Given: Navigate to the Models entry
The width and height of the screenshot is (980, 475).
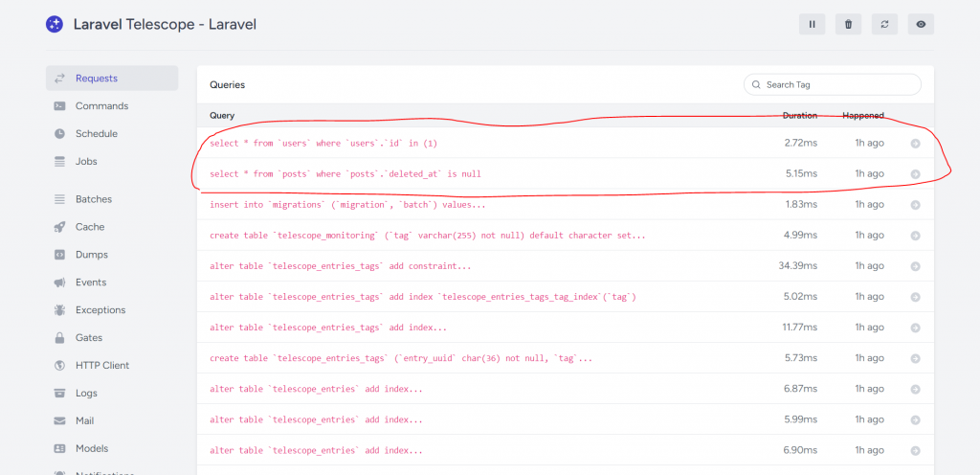Looking at the screenshot, I should tap(112, 448).
